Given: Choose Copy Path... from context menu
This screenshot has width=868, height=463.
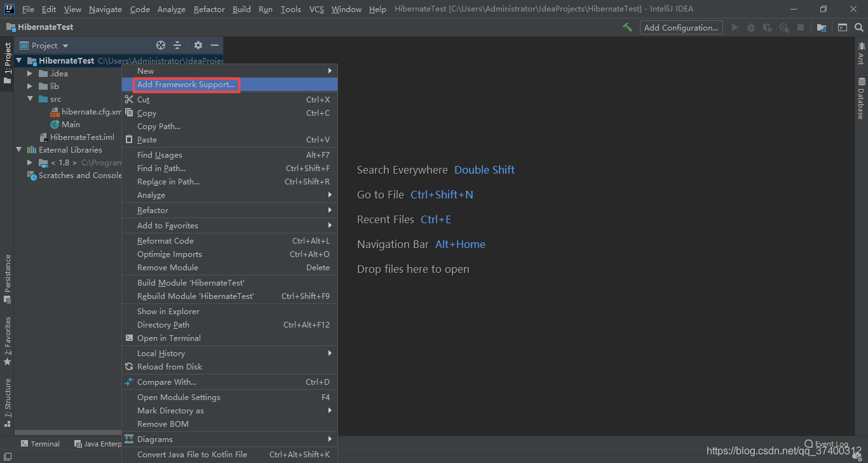Looking at the screenshot, I should point(229,126).
